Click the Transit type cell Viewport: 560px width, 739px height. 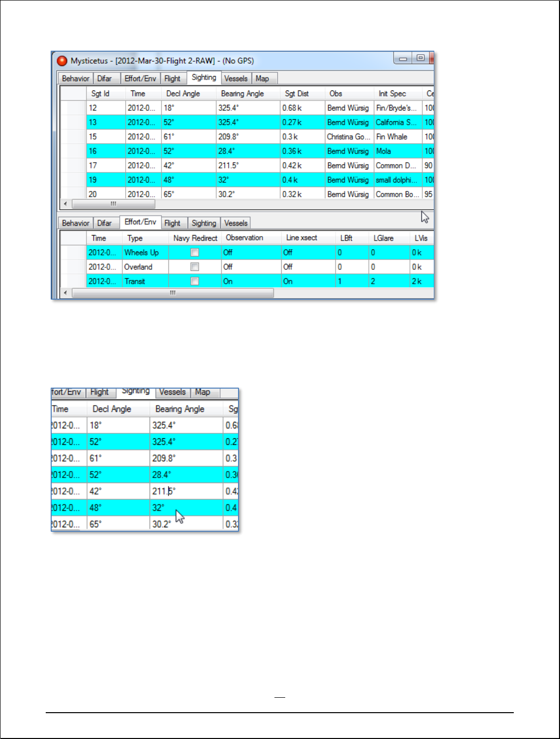pos(145,281)
